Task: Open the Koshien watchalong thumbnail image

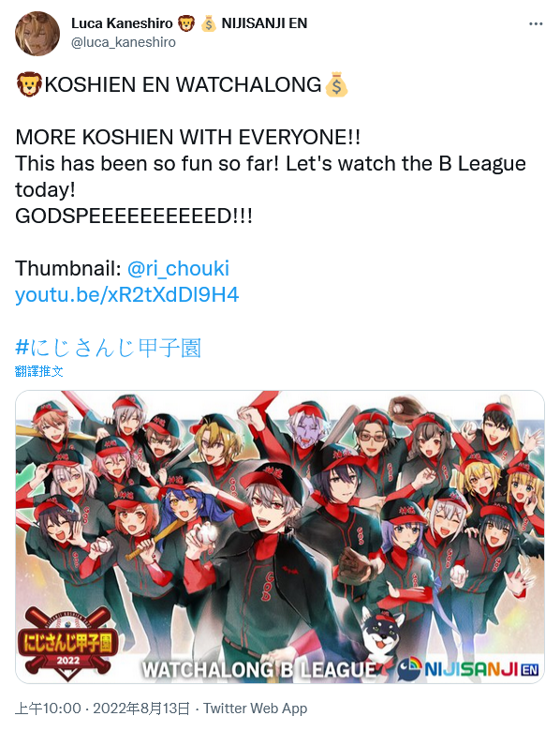Action: (x=280, y=537)
